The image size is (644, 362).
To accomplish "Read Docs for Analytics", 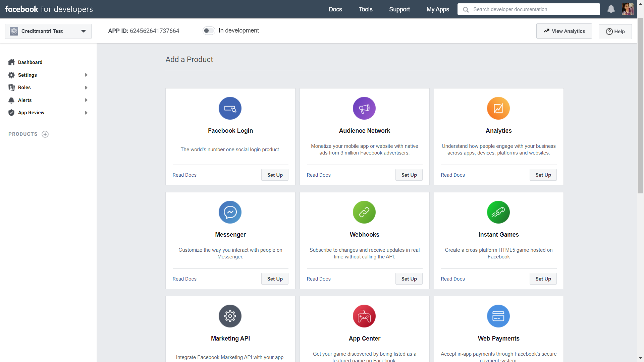I will pos(453,175).
